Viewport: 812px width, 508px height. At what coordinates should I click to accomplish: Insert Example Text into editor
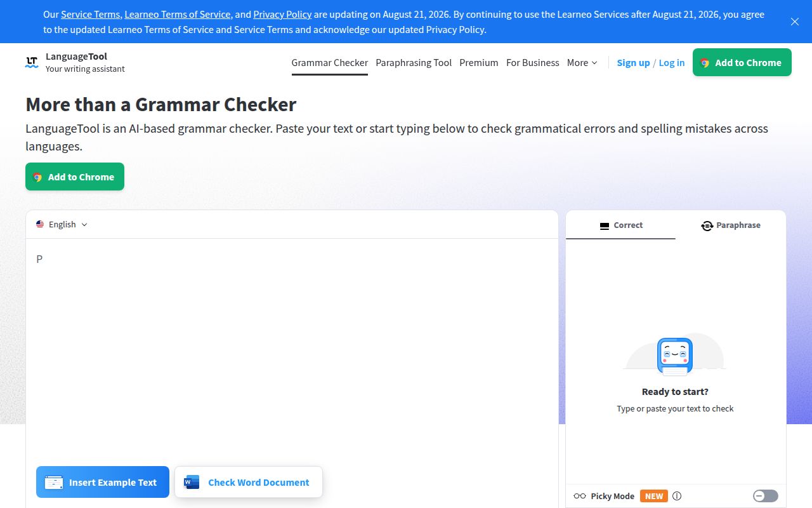(x=103, y=482)
